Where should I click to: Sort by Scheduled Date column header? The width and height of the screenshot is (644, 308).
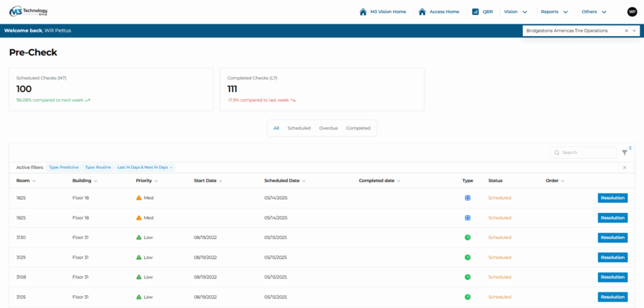[x=281, y=180]
